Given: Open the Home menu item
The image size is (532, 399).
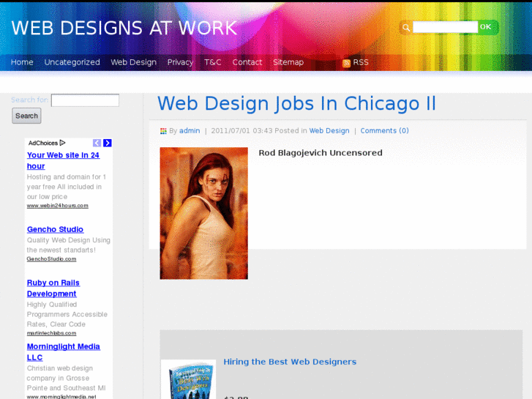Looking at the screenshot, I should 22,62.
